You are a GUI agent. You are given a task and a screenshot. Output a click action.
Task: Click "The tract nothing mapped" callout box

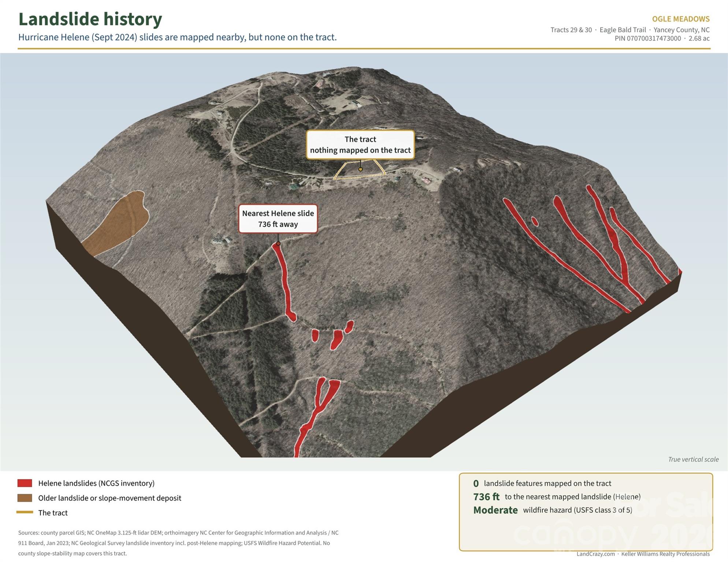360,145
